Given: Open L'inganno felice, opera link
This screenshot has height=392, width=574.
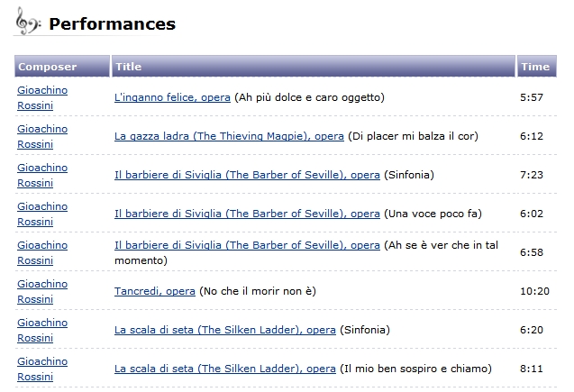Looking at the screenshot, I should pyautogui.click(x=172, y=97).
